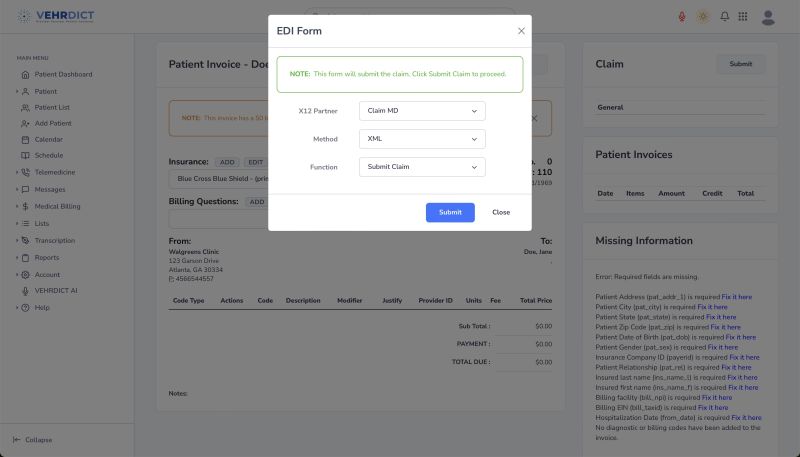Open the Method dropdown showing XML
The height and width of the screenshot is (457, 800).
(x=421, y=139)
